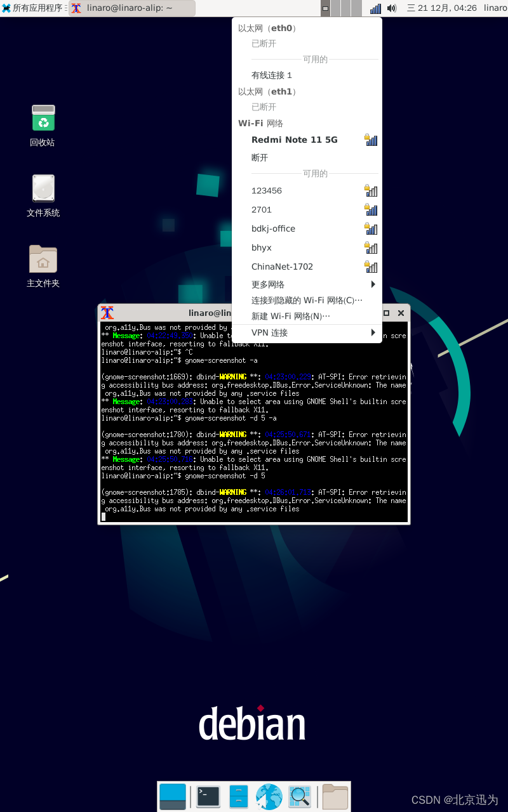Click the panel clock showing 04:26

tap(442, 8)
